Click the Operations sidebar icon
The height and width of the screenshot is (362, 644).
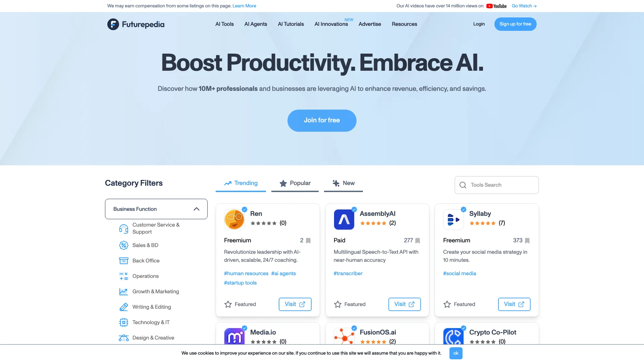pos(123,276)
